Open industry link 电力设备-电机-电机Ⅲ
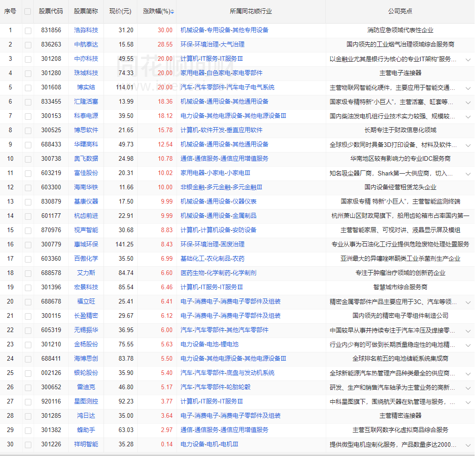 (209, 444)
